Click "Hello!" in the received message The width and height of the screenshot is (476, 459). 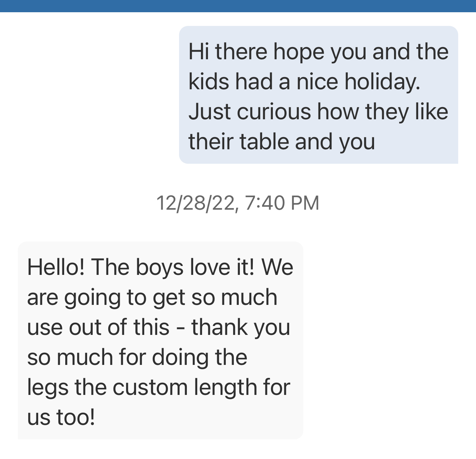tap(56, 267)
